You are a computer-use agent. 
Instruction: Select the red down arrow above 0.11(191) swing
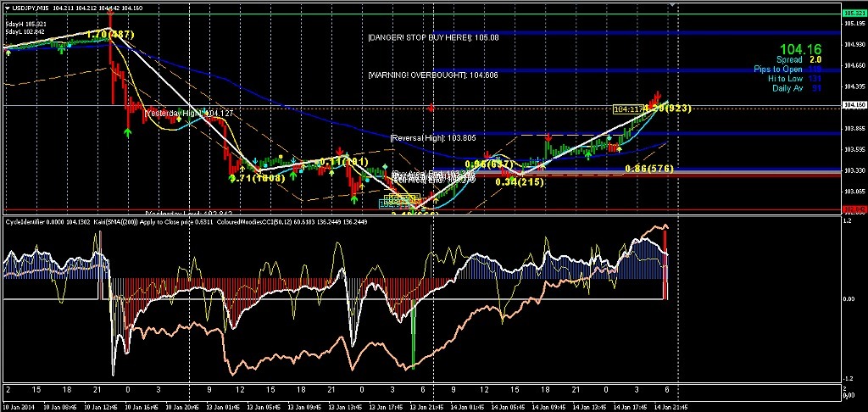339,151
